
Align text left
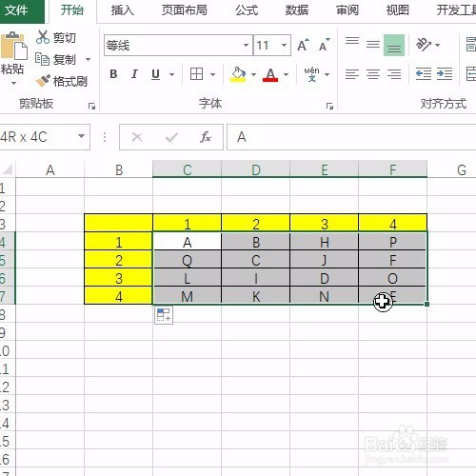click(352, 74)
